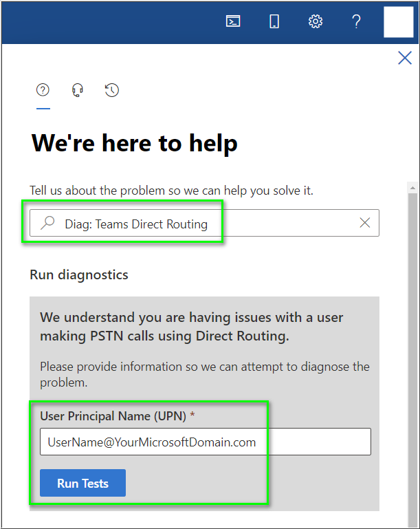Click the question mark help icon in header
Image resolution: width=420 pixels, height=529 pixels.
pyautogui.click(x=356, y=21)
